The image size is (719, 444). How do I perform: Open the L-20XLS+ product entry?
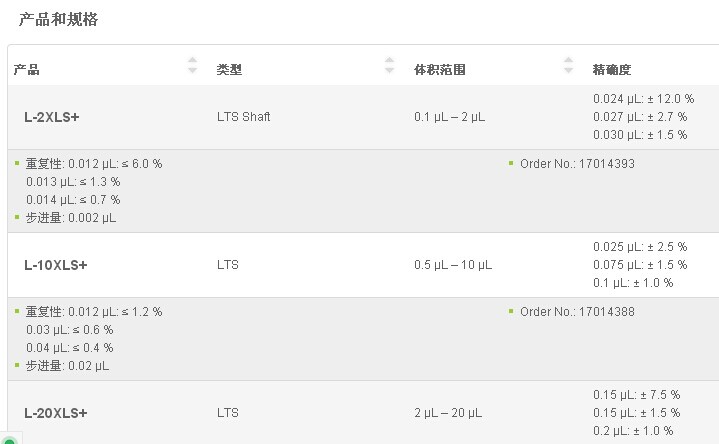click(x=55, y=413)
